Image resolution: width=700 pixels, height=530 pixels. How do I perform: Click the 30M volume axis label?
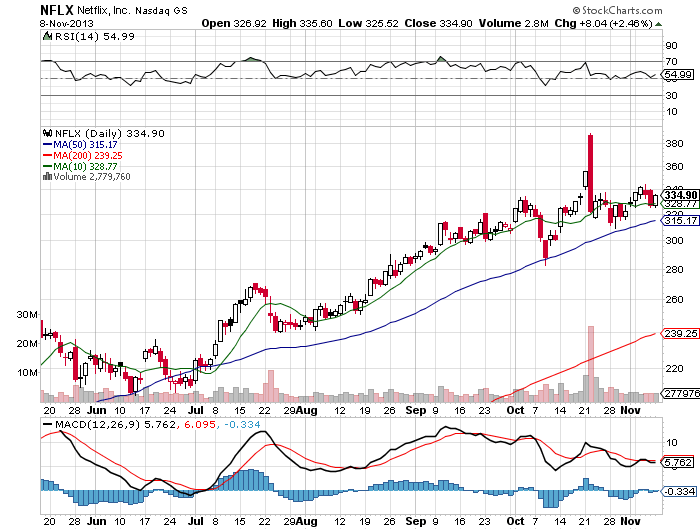27,315
